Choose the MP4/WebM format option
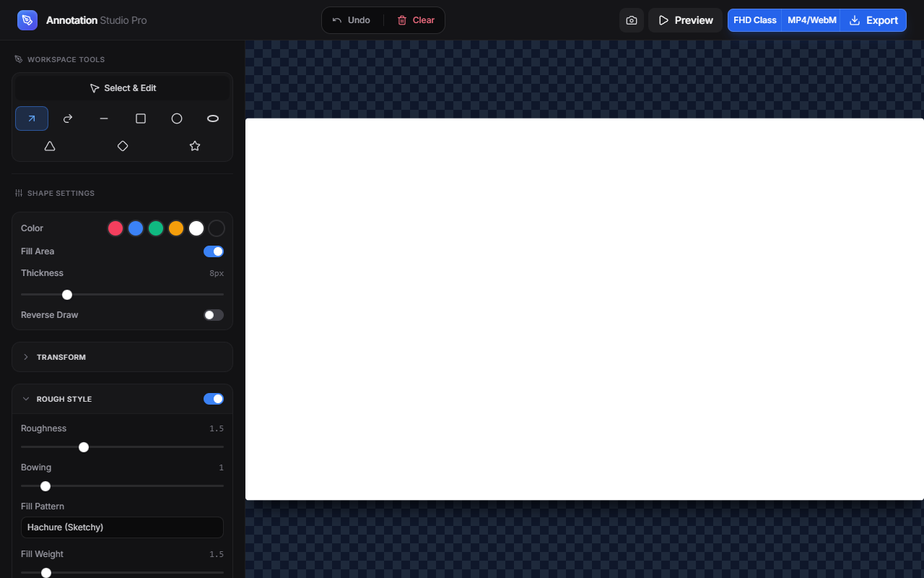 pos(811,20)
